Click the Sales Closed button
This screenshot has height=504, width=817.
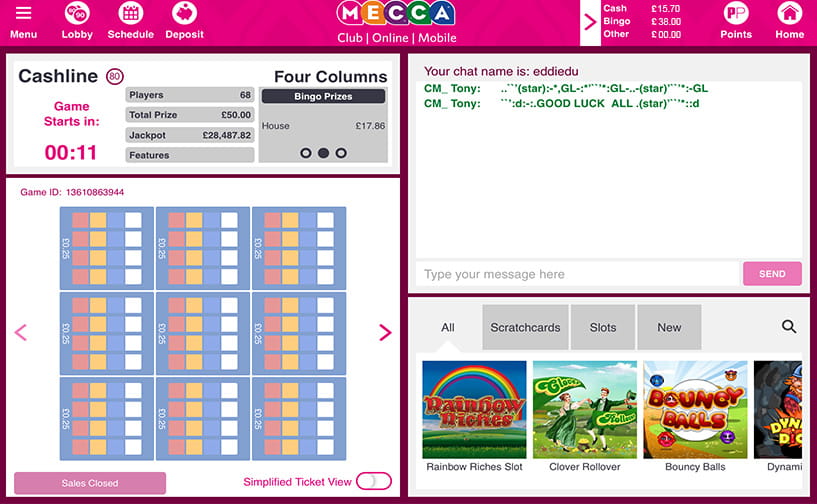tap(90, 483)
